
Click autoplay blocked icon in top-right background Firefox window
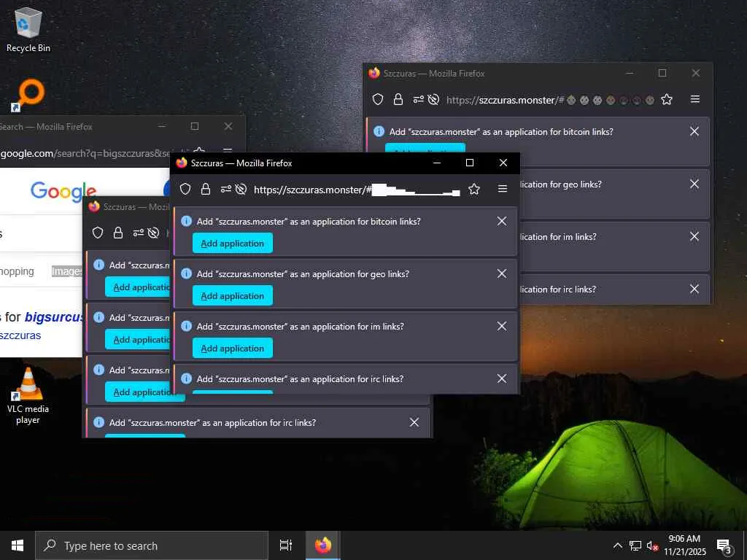[x=433, y=99]
